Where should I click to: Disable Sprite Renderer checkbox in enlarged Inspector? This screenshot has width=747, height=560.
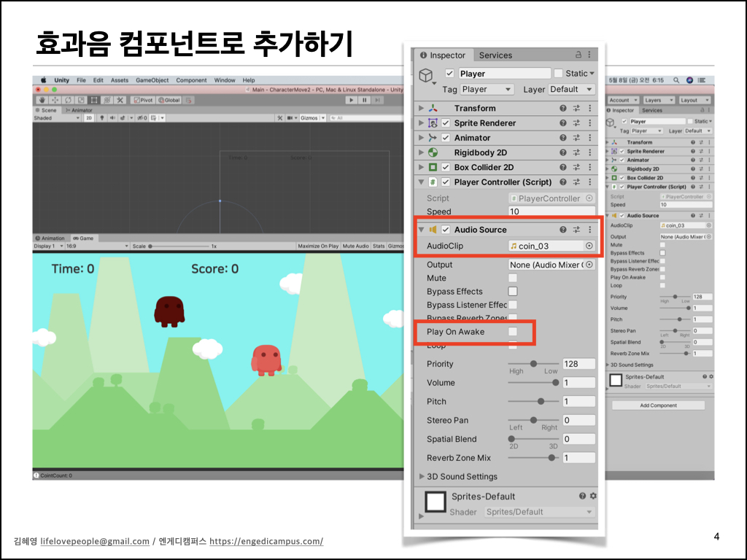[446, 122]
